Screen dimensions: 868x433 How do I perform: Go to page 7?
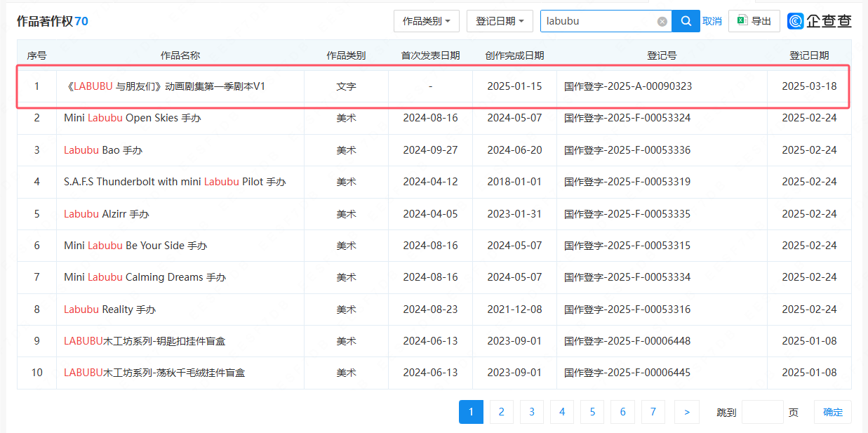653,412
